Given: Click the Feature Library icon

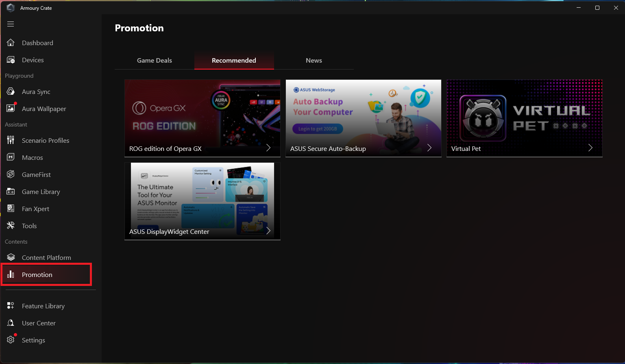Looking at the screenshot, I should pos(11,306).
